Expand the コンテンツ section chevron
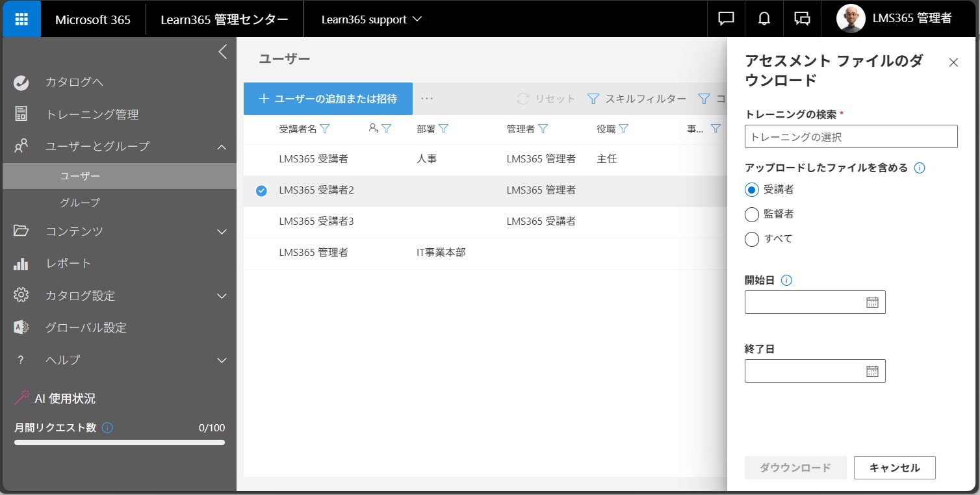This screenshot has height=495, width=980. [x=222, y=232]
